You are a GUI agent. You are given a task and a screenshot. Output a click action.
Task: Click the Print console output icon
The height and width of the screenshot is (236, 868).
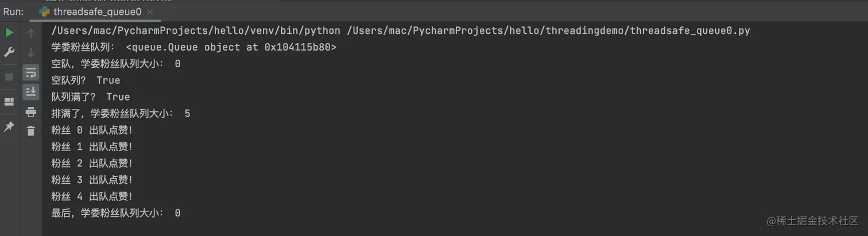(31, 112)
